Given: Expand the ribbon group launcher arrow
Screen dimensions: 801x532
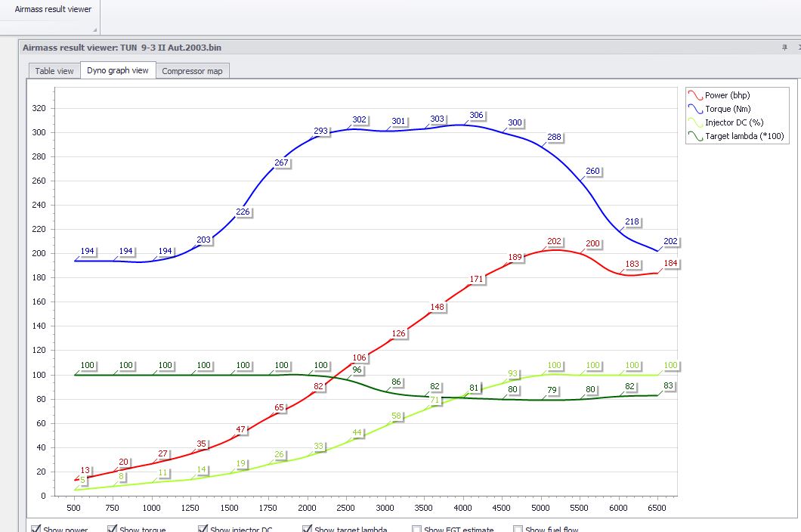Looking at the screenshot, I should [94, 30].
